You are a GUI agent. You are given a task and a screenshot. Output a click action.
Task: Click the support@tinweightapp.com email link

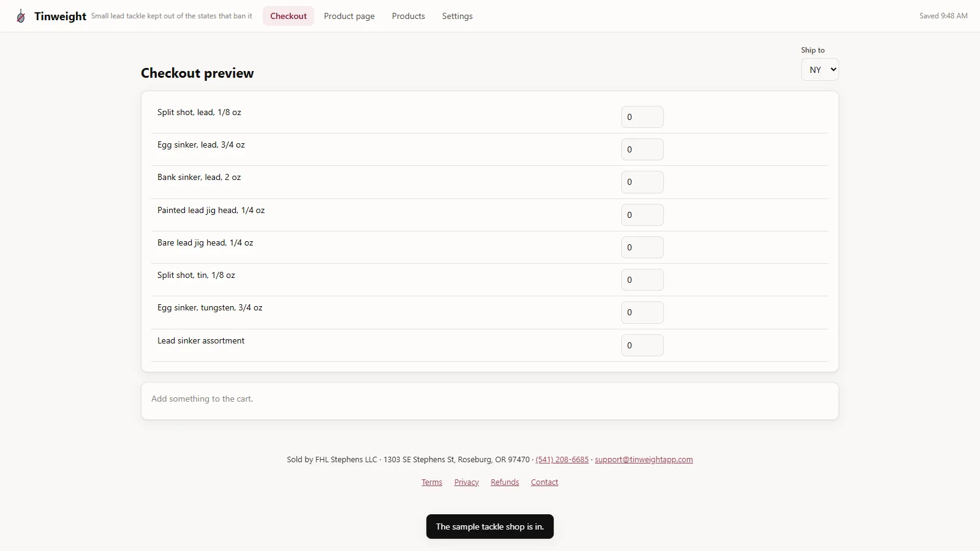644,460
